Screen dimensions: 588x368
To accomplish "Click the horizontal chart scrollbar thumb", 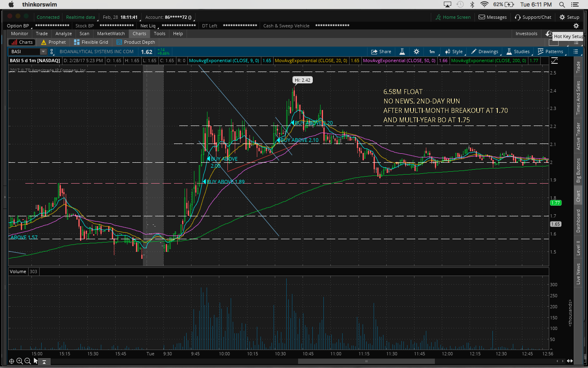I will (366, 361).
